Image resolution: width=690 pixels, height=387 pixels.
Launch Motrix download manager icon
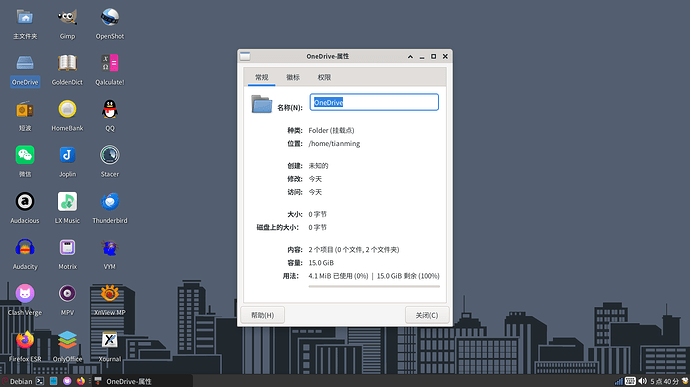pos(67,248)
